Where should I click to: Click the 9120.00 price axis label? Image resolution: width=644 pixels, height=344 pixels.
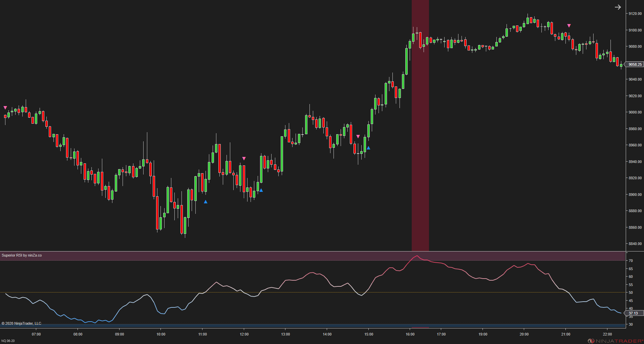tap(634, 14)
